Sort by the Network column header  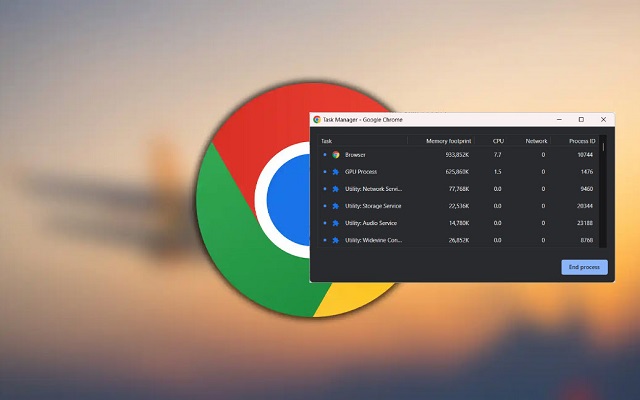coord(536,141)
